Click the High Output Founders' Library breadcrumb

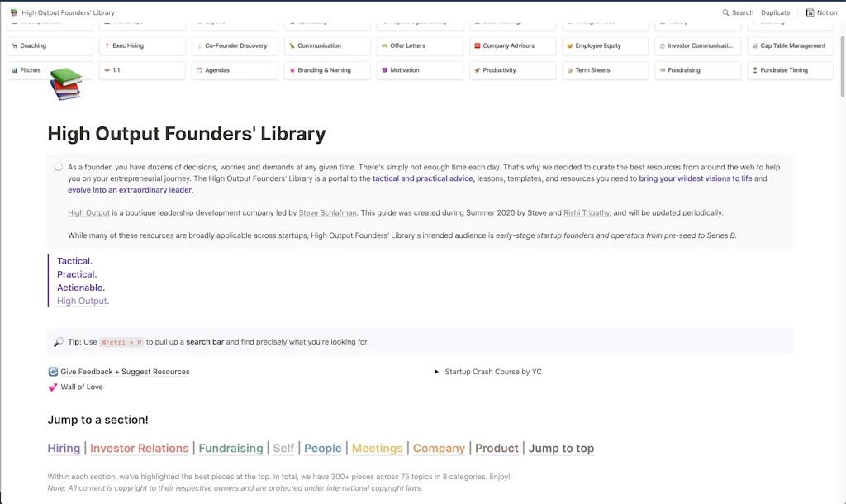tap(66, 12)
